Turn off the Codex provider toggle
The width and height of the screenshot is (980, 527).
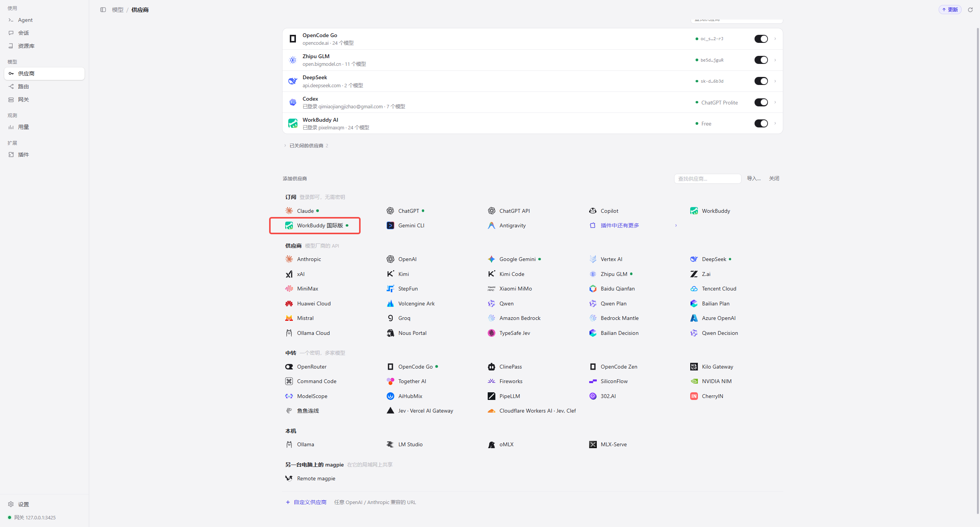[x=761, y=102]
